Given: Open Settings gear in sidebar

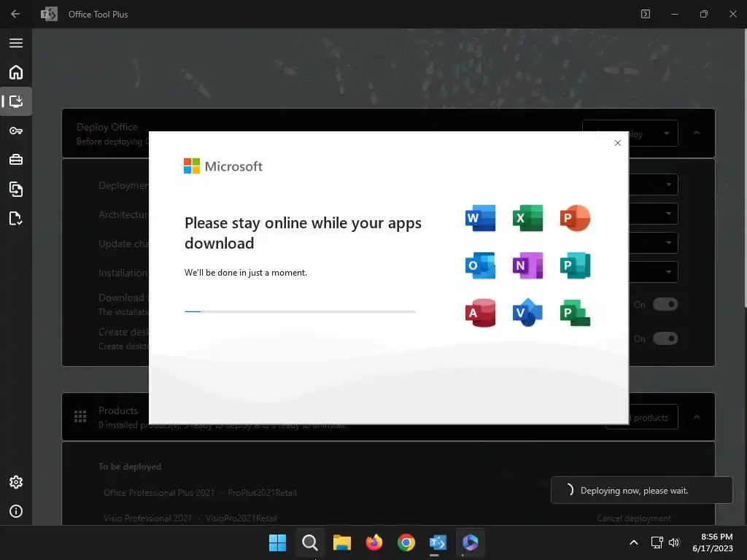Looking at the screenshot, I should (x=16, y=482).
